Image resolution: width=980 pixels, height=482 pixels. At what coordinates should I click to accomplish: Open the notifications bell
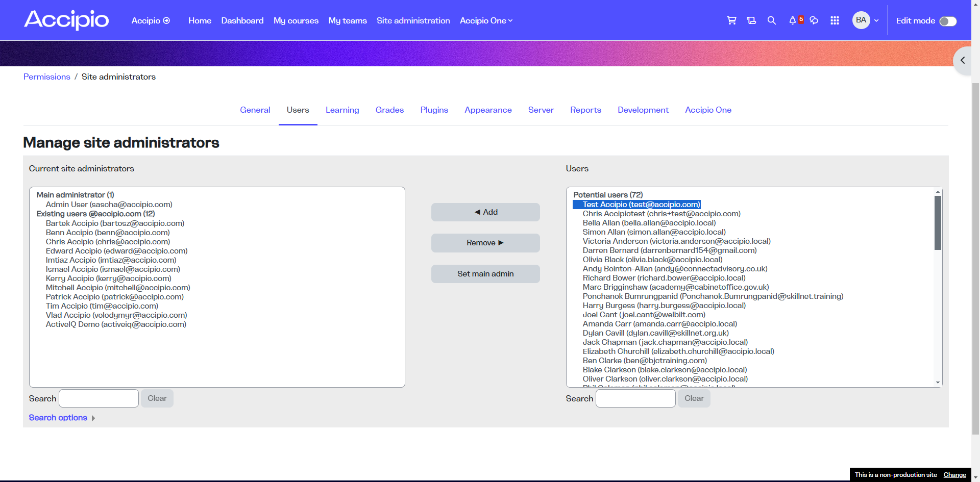793,20
